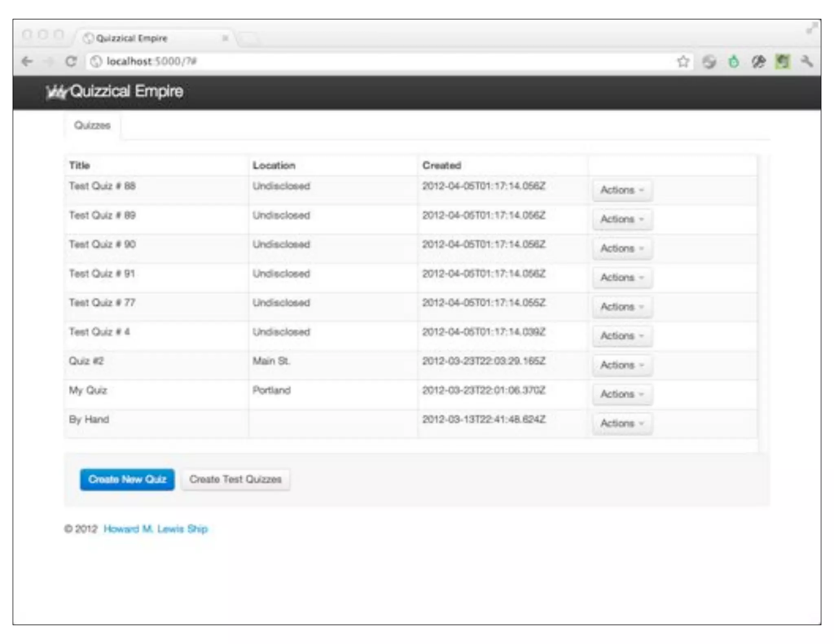The height and width of the screenshot is (644, 834).
Task: Follow the Howard M. Lewis Ship link
Action: tap(156, 529)
